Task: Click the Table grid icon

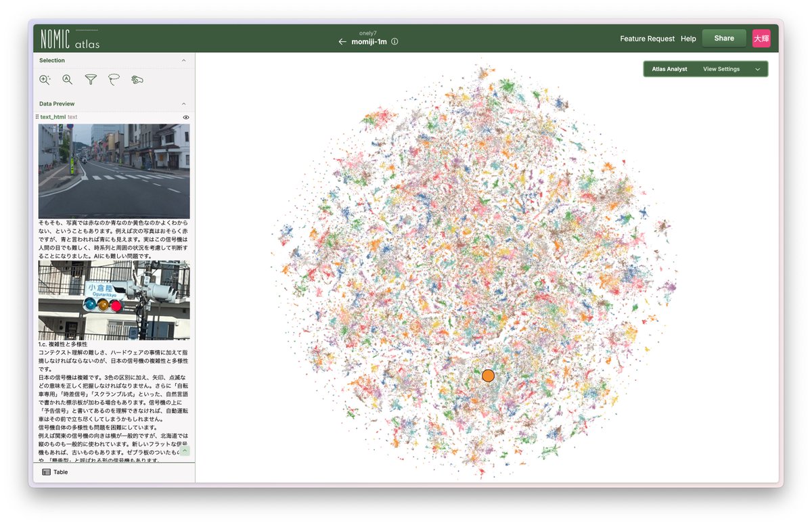Action: pos(46,472)
